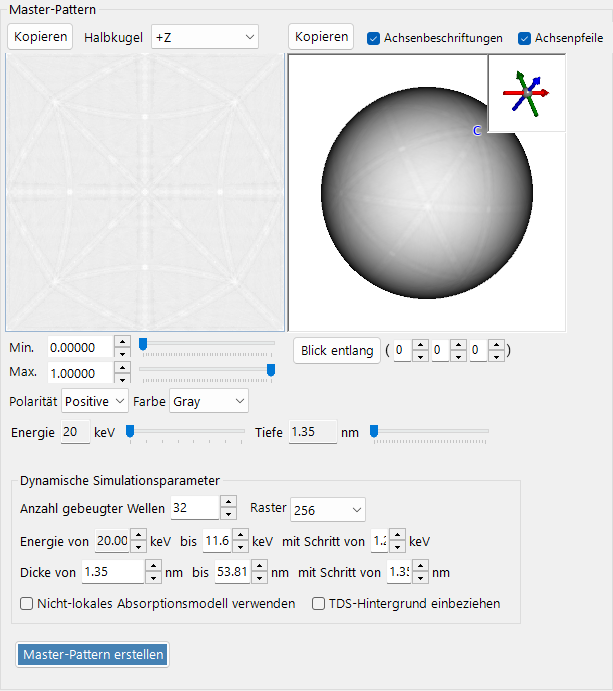Decrease Dicke bis value with down arrow
This screenshot has height=691, width=613.
(259, 578)
